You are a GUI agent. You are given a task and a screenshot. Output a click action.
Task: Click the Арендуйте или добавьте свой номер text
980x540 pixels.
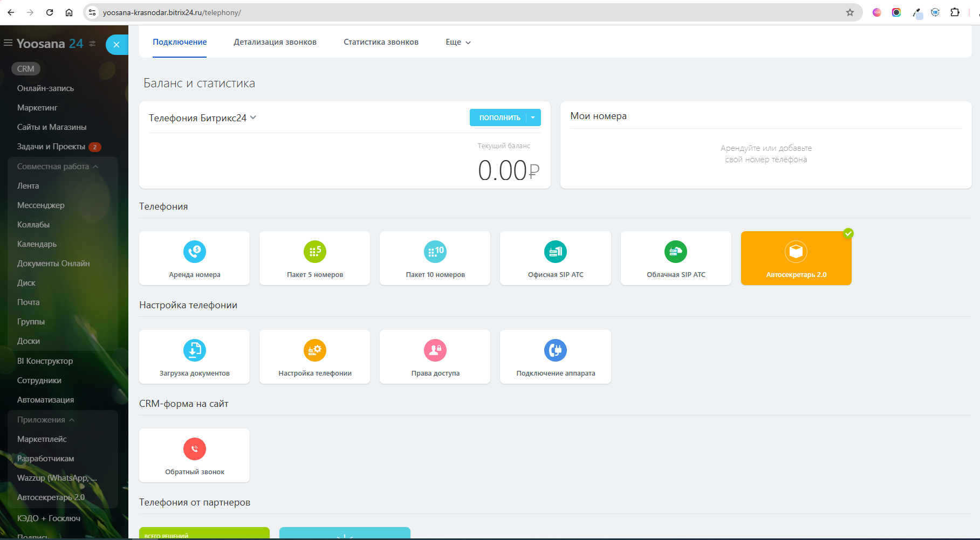click(x=766, y=154)
